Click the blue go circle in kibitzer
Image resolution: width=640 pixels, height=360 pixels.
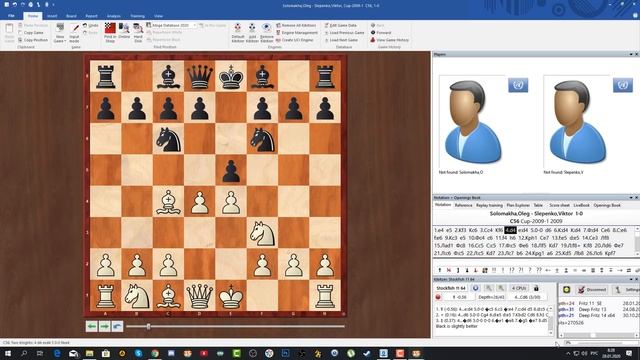pyautogui.click(x=475, y=288)
